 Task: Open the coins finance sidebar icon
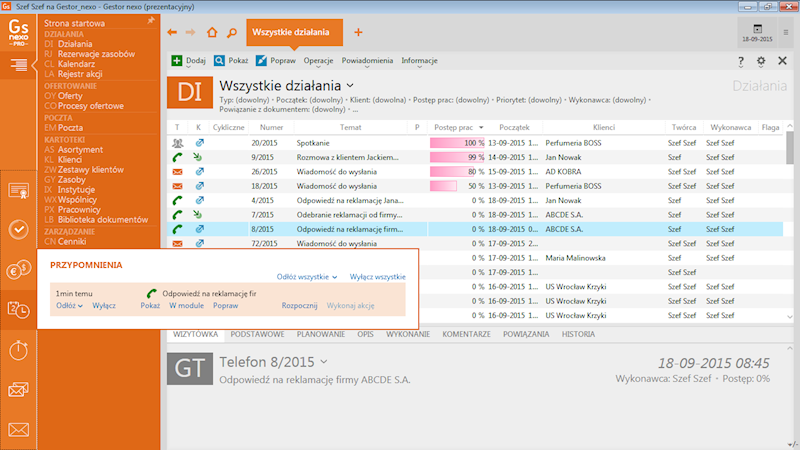point(18,270)
